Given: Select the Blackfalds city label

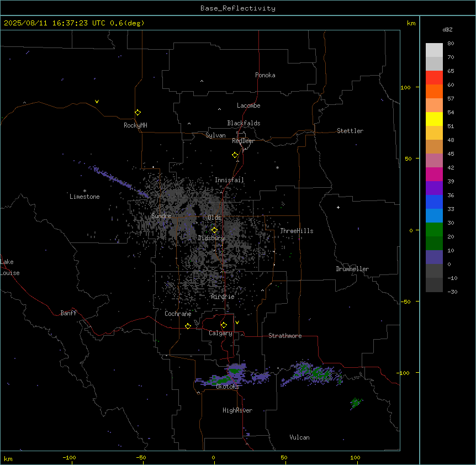Looking at the screenshot, I should 244,123.
